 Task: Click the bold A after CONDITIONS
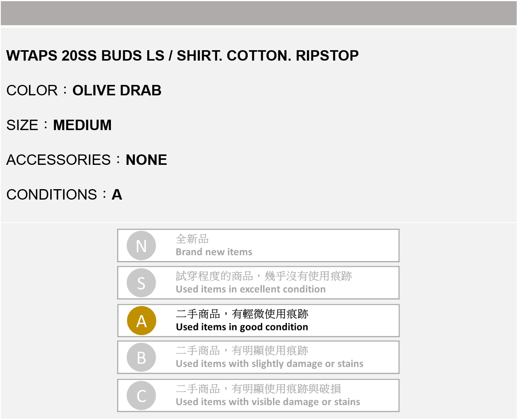117,195
